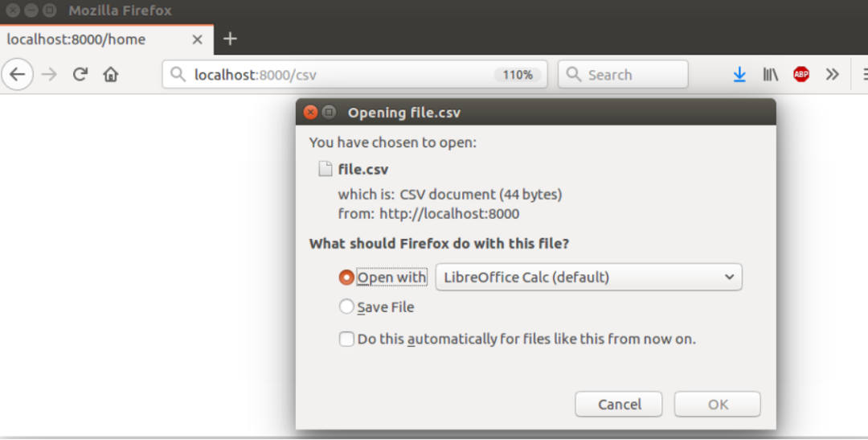Click the file.csv filename text
This screenshot has height=440, width=868.
point(363,170)
